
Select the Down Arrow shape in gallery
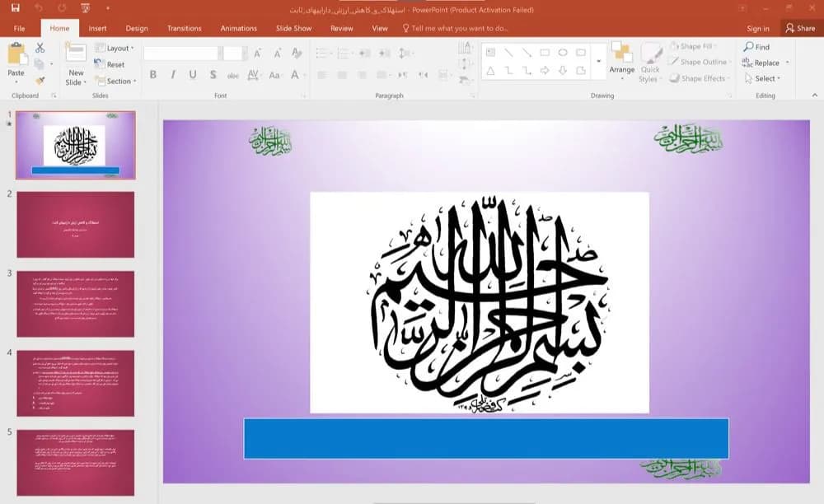coord(563,70)
